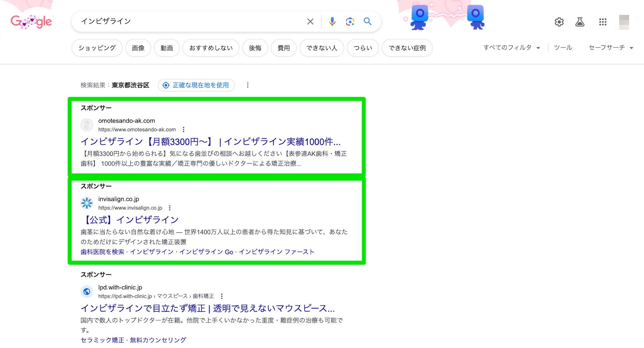
Task: Open Search Labs flask icon
Action: click(580, 22)
